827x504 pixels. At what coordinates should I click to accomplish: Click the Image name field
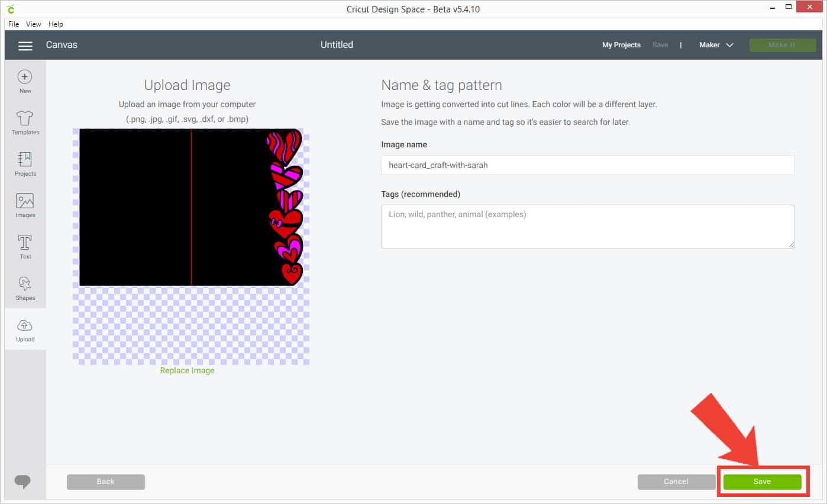(x=587, y=165)
